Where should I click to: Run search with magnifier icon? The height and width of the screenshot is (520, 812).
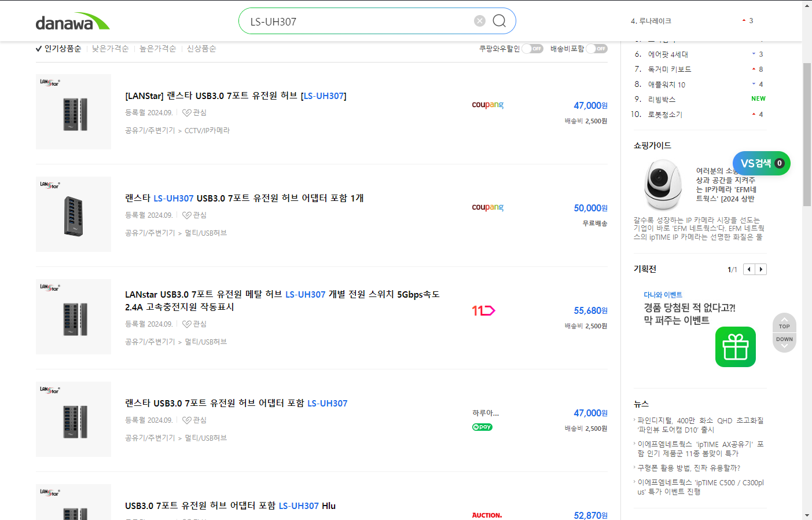click(x=499, y=21)
